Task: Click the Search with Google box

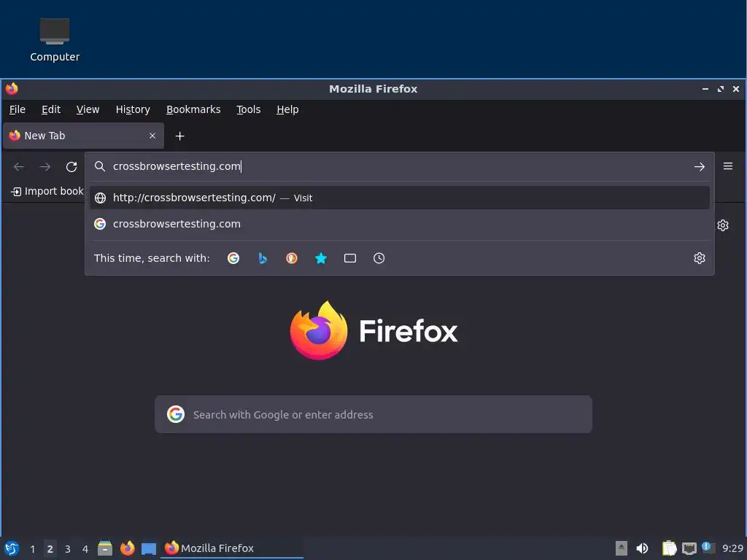Action: point(373,414)
